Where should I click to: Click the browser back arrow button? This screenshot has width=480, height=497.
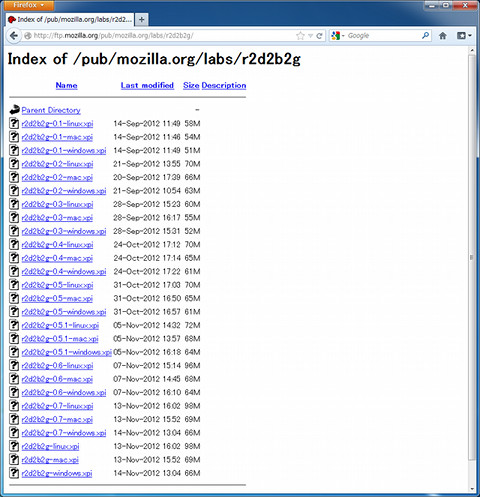pos(14,36)
